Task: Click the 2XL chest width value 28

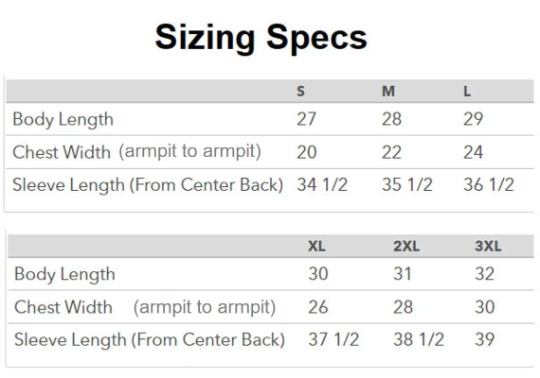Action: click(403, 307)
